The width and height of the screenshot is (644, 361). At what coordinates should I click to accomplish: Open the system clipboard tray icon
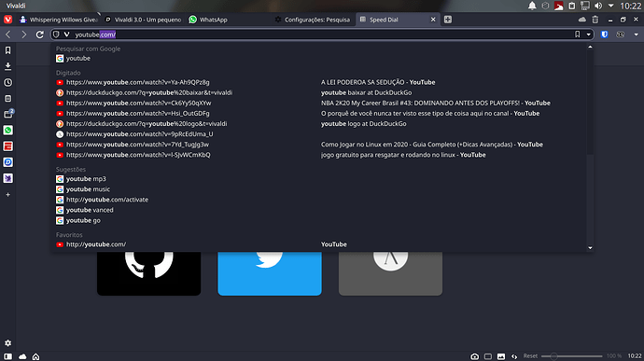(x=572, y=6)
